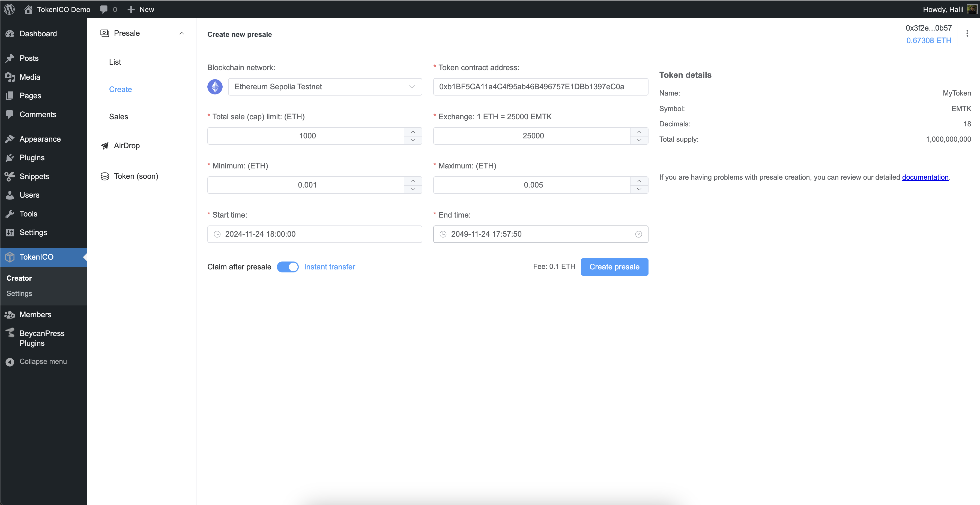
Task: Select the Create submenu item
Action: 121,90
